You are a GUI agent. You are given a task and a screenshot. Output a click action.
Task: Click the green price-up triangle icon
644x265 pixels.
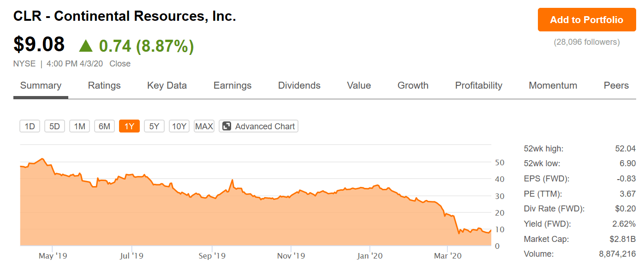(x=85, y=46)
